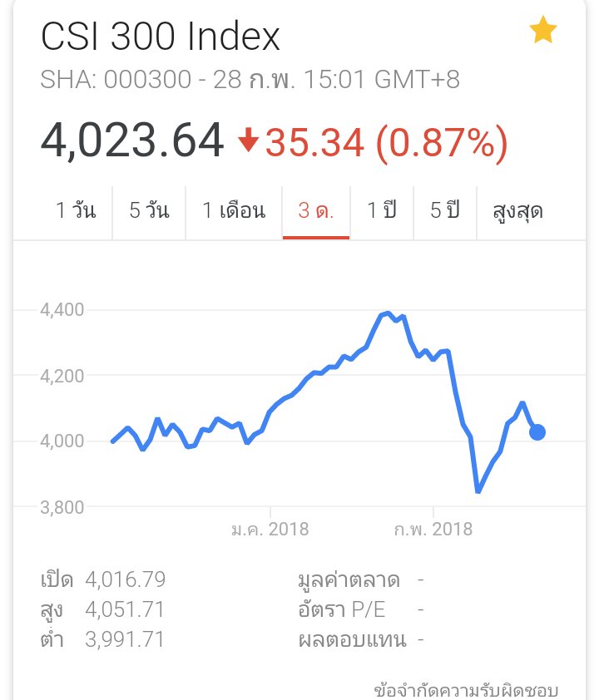
Task: Click the CSI 300 Index title
Action: (x=160, y=37)
